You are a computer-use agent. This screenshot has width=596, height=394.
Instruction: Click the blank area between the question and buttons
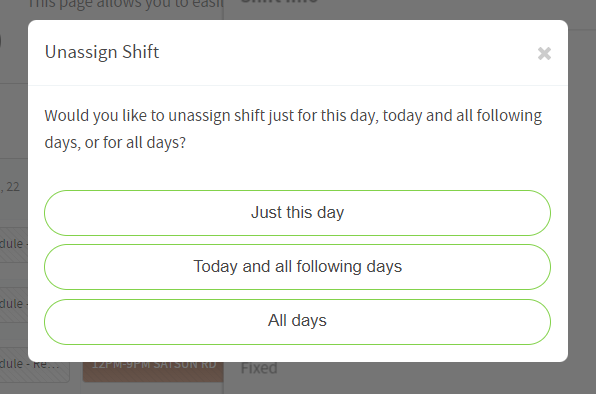(x=298, y=171)
